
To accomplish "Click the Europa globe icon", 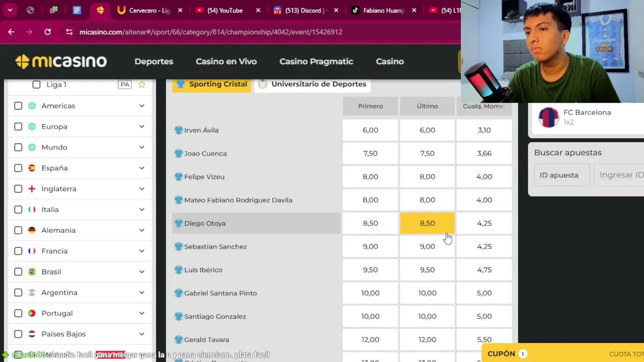I will click(x=32, y=127).
